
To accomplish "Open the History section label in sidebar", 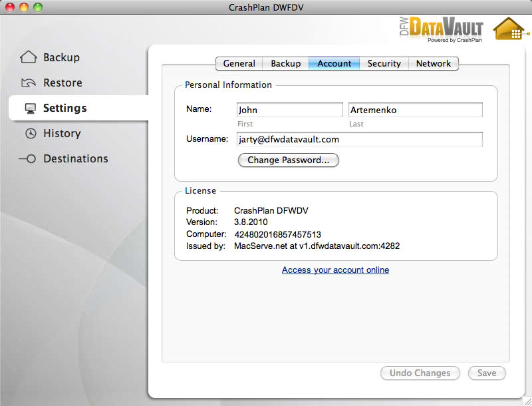I will coord(62,133).
